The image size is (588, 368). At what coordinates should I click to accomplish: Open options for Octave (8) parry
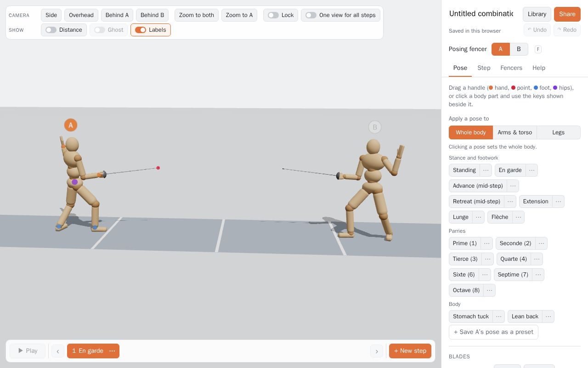[x=490, y=290]
